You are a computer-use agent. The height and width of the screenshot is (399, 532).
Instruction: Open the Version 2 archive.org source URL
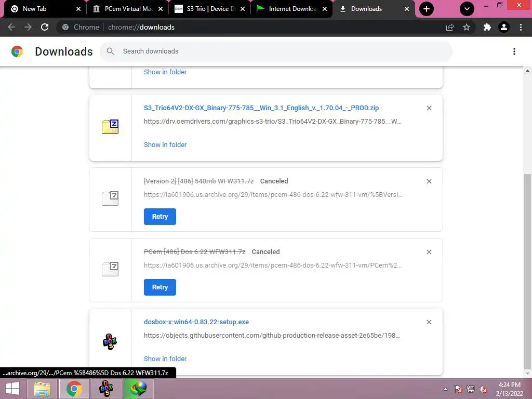273,195
